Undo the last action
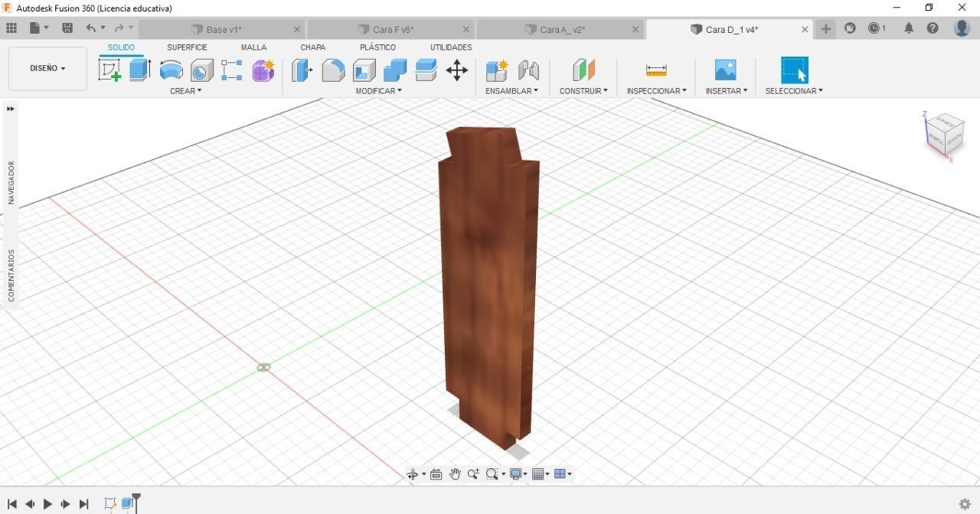The width and height of the screenshot is (980, 514). 91,28
